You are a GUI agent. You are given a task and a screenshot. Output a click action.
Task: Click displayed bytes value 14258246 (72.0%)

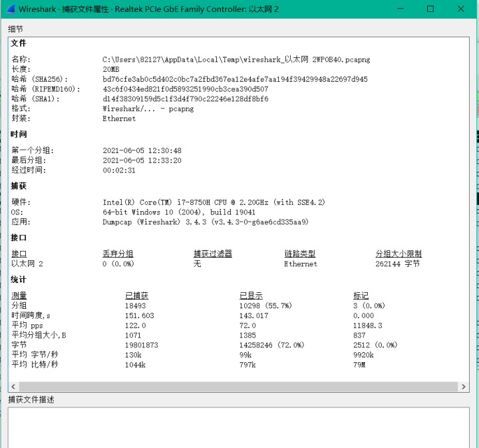click(x=271, y=345)
